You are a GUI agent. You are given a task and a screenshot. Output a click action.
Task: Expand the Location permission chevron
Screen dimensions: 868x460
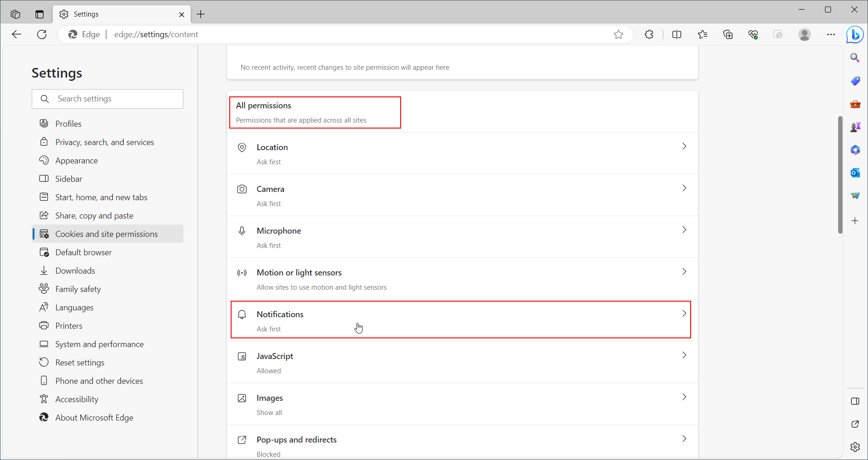(x=684, y=146)
